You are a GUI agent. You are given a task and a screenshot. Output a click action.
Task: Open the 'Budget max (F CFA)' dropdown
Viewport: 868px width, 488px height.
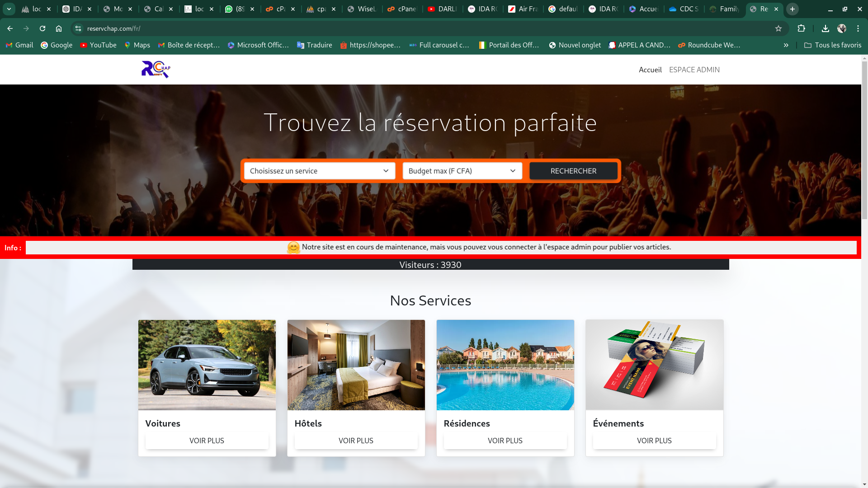(x=462, y=171)
